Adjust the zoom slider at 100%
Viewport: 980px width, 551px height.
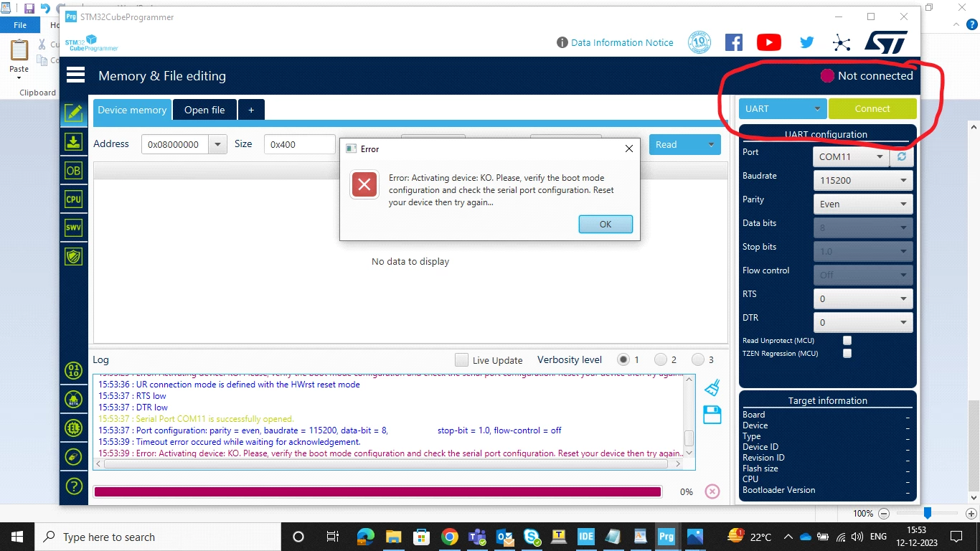tap(927, 513)
